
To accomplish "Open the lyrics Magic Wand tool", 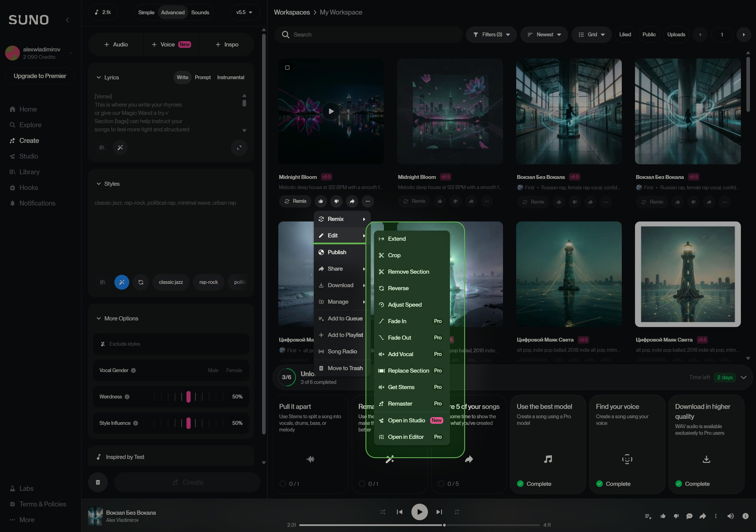I will [120, 147].
